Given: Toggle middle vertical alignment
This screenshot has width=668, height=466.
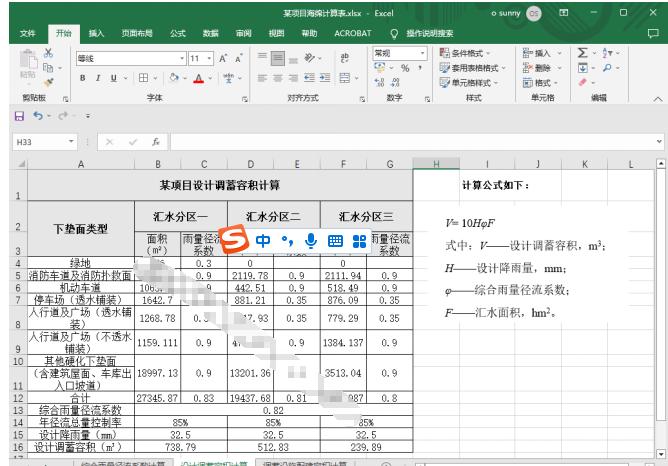Looking at the screenshot, I should pyautogui.click(x=278, y=58).
